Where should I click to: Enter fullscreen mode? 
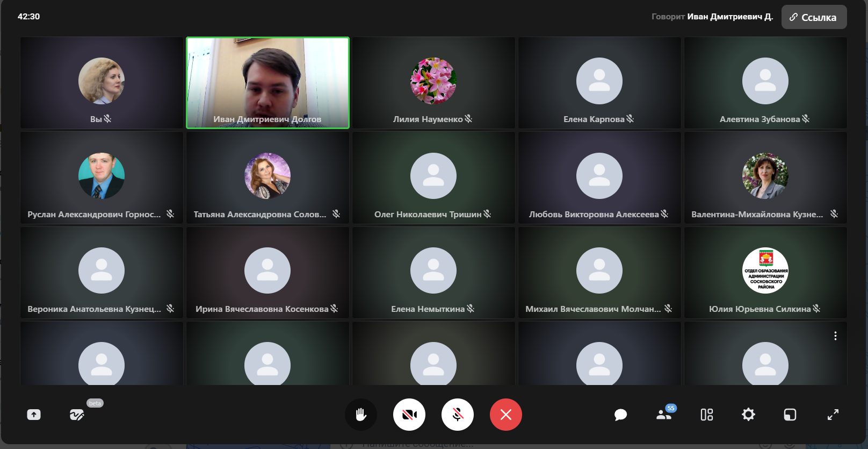point(833,415)
